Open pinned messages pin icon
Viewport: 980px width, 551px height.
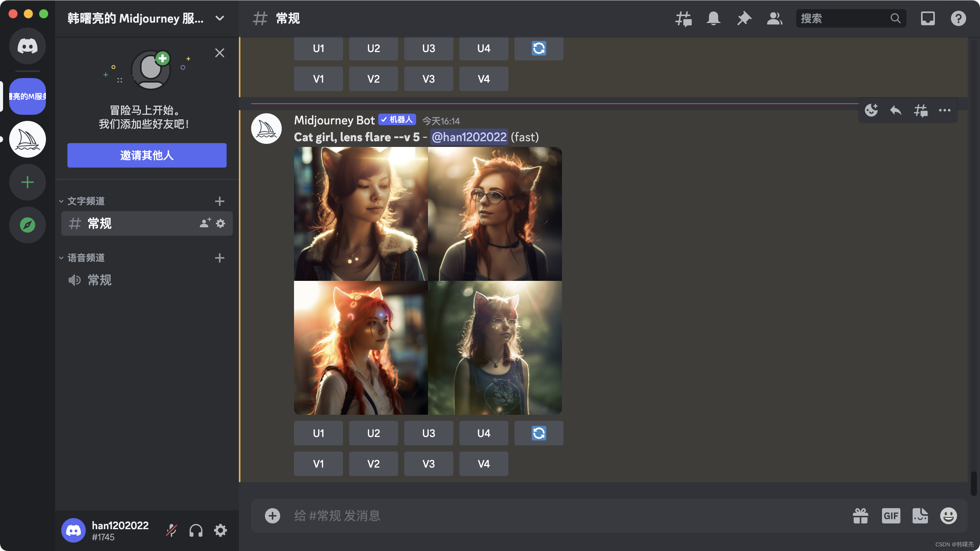click(744, 18)
